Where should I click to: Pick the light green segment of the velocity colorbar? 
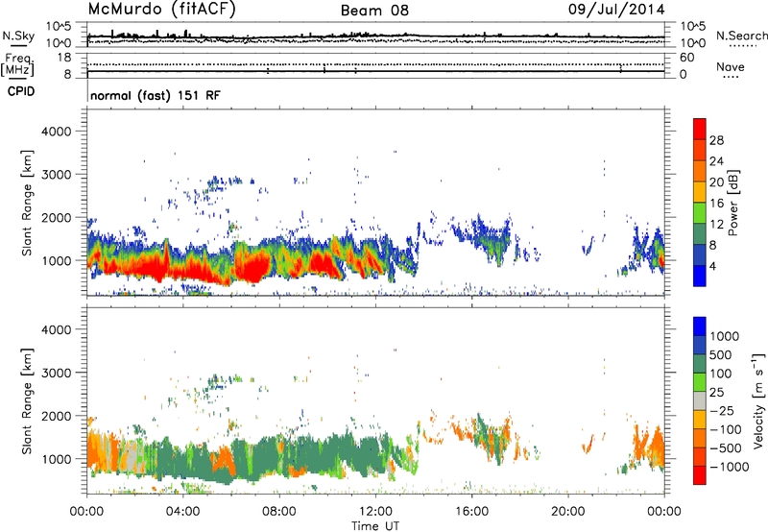point(700,382)
